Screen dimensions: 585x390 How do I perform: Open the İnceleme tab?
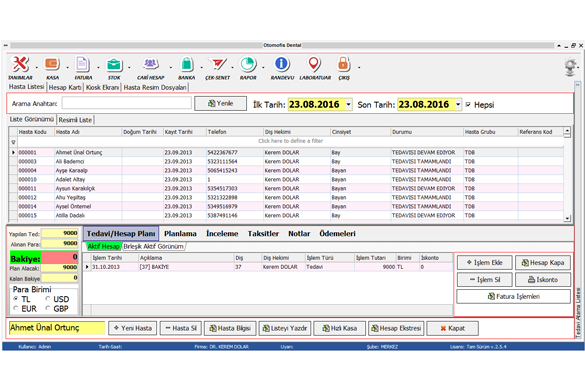[222, 234]
